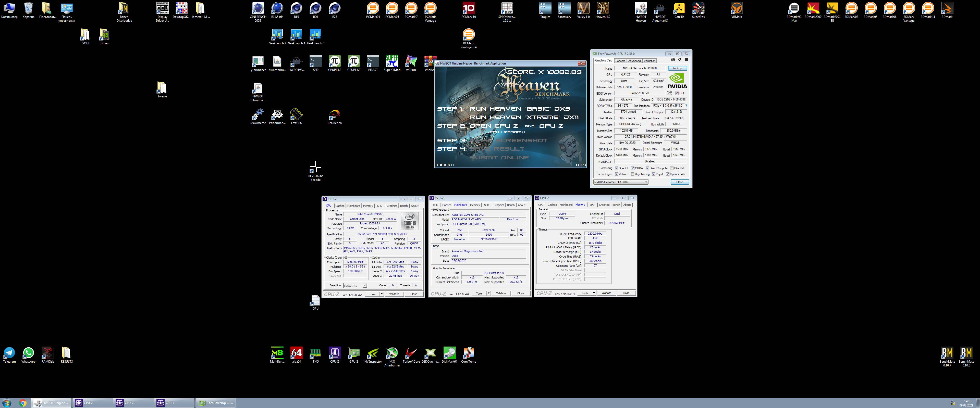Open Bench tab in the Memory CPU-Z window

tap(616, 205)
